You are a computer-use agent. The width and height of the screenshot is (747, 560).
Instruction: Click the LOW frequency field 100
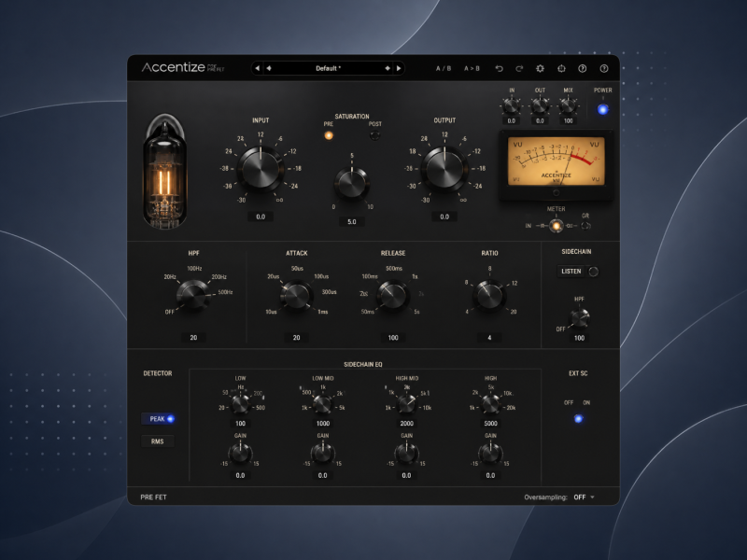(240, 424)
